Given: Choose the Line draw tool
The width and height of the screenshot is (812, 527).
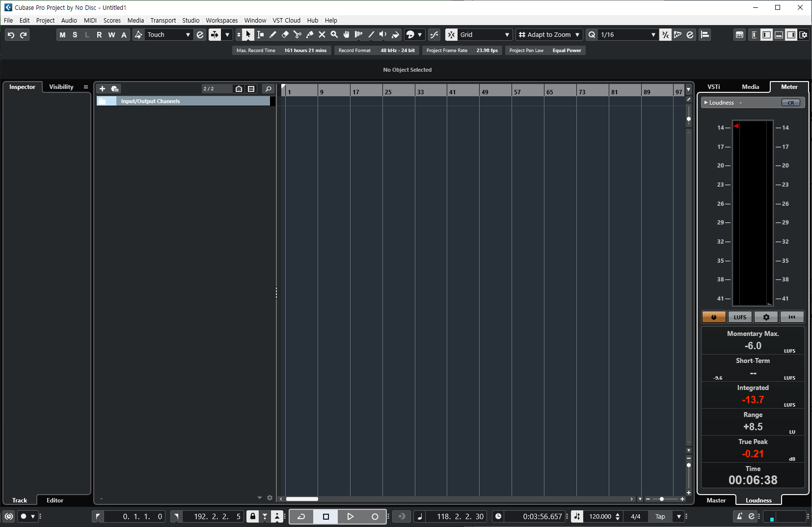Looking at the screenshot, I should pos(371,34).
